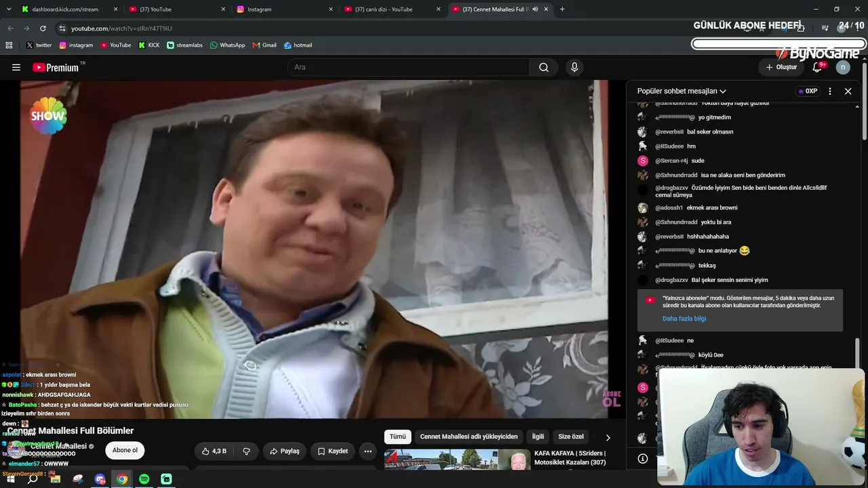Open the Gmail bookmark

coord(264,45)
